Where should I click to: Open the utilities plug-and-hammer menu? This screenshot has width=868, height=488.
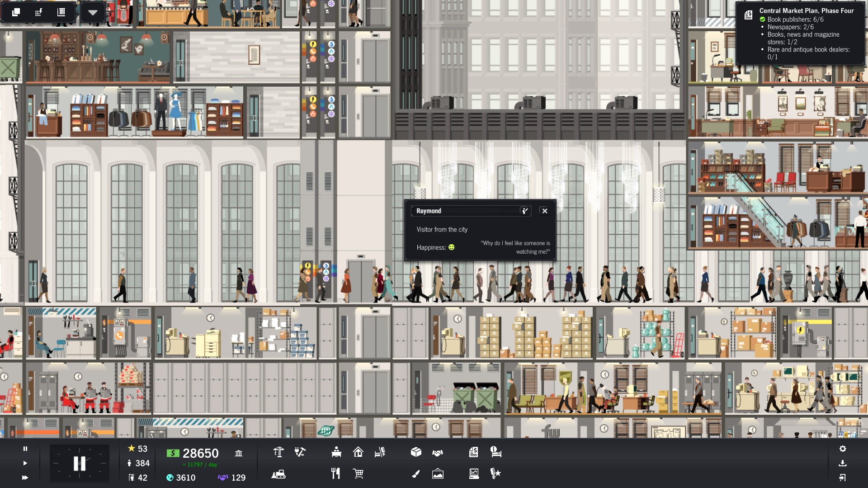(299, 452)
